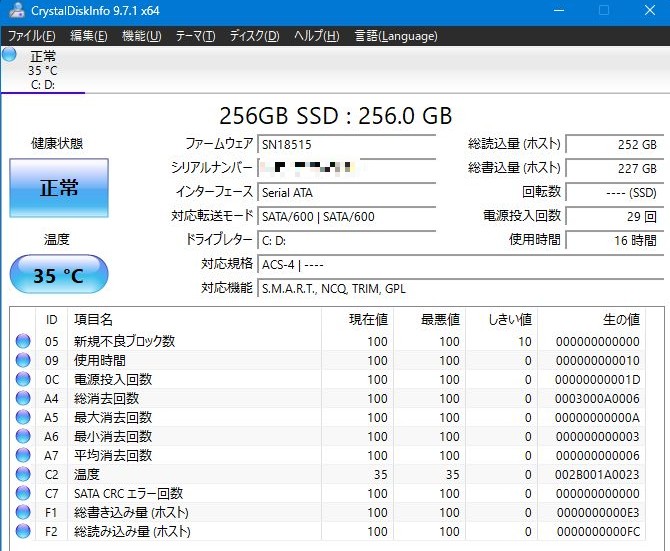This screenshot has height=551, width=670.
Task: Select the SATA CRC エラー回数 row
Action: 328,493
